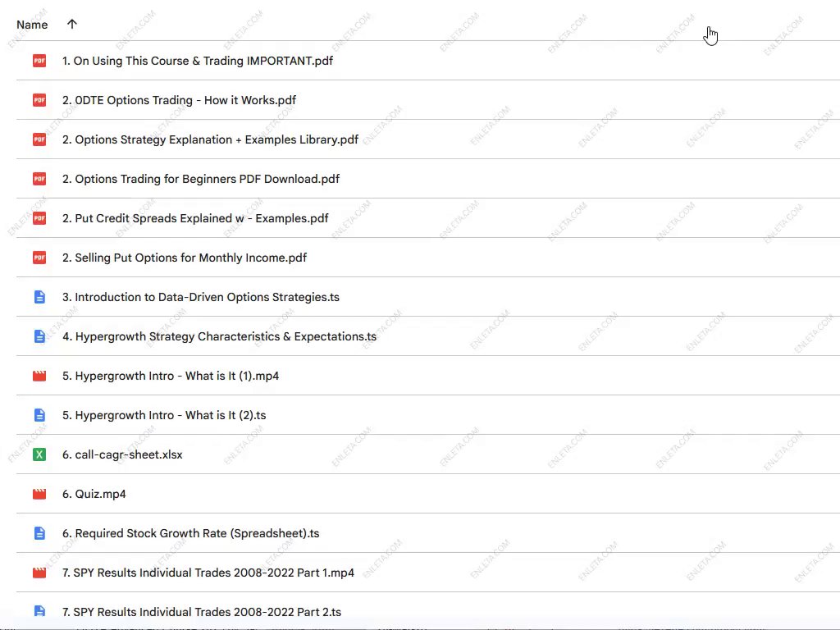Viewport: 840px width, 630px height.
Task: Open Put Credit Spreads Explained w - Examples.pdf
Action: (195, 218)
